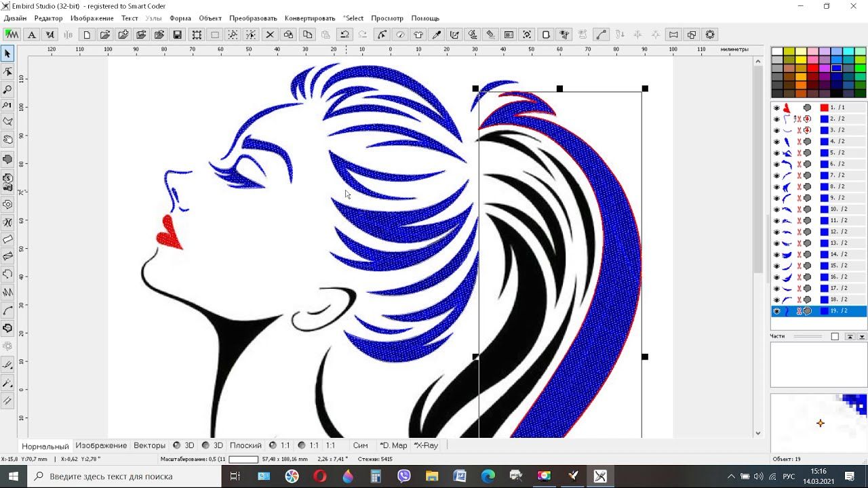Hide object 1 using its eye icon
The height and width of the screenshot is (488, 868).
776,108
